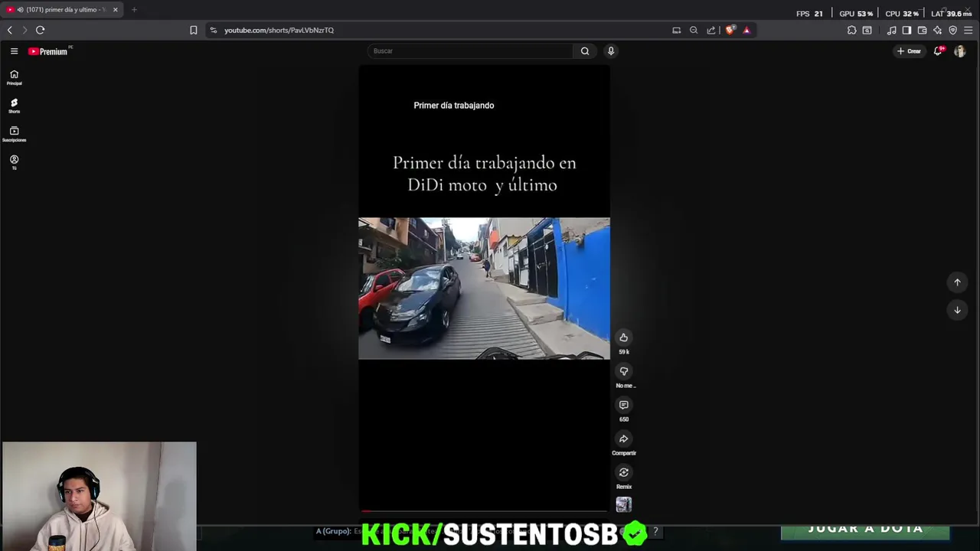Open the music note playlist icon
Image resolution: width=980 pixels, height=551 pixels.
click(892, 31)
